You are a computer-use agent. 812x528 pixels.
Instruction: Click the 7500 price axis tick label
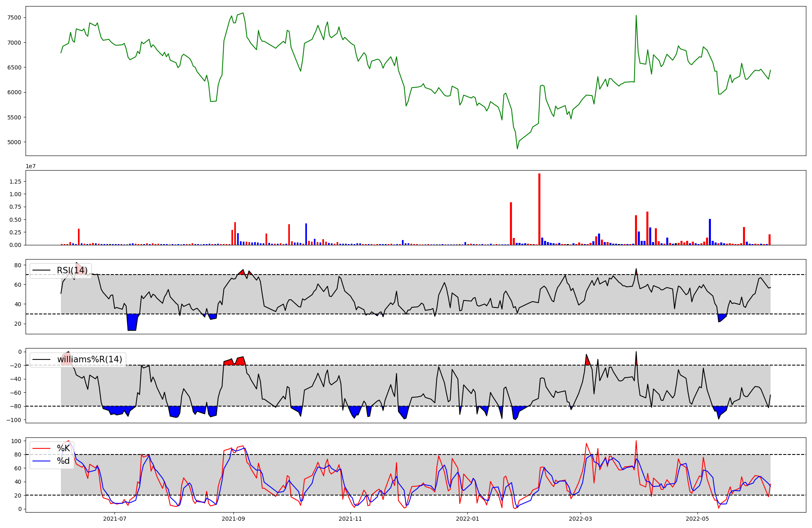tap(14, 17)
